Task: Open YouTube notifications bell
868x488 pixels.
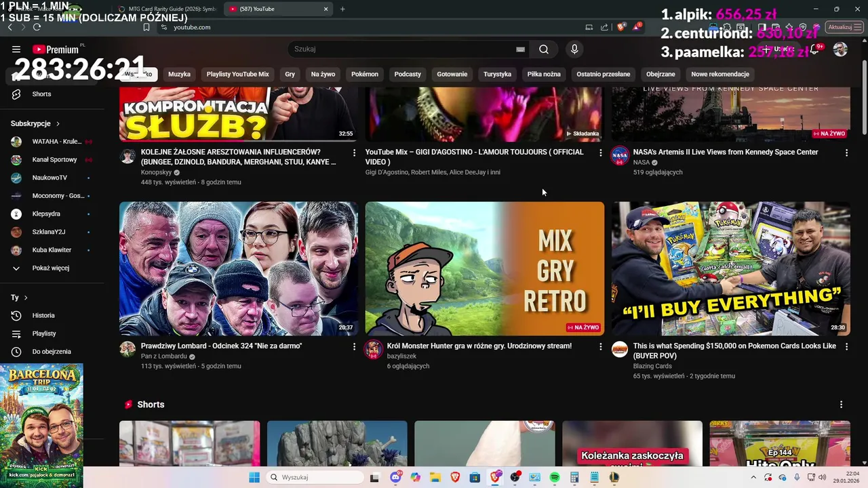Action: (816, 49)
